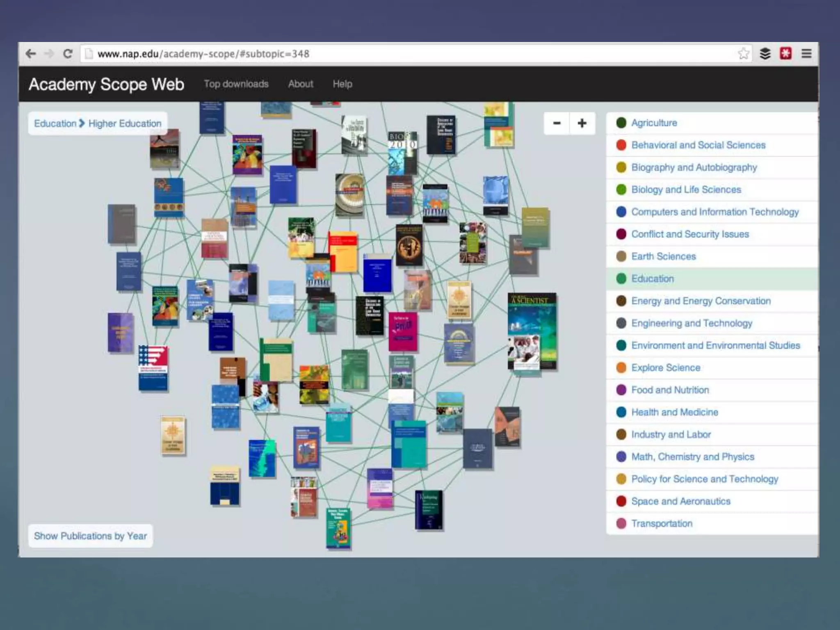Zoom in with the plus button

[582, 123]
